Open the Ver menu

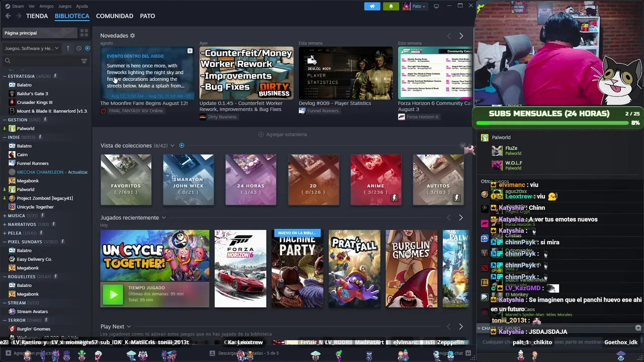pyautogui.click(x=32, y=7)
